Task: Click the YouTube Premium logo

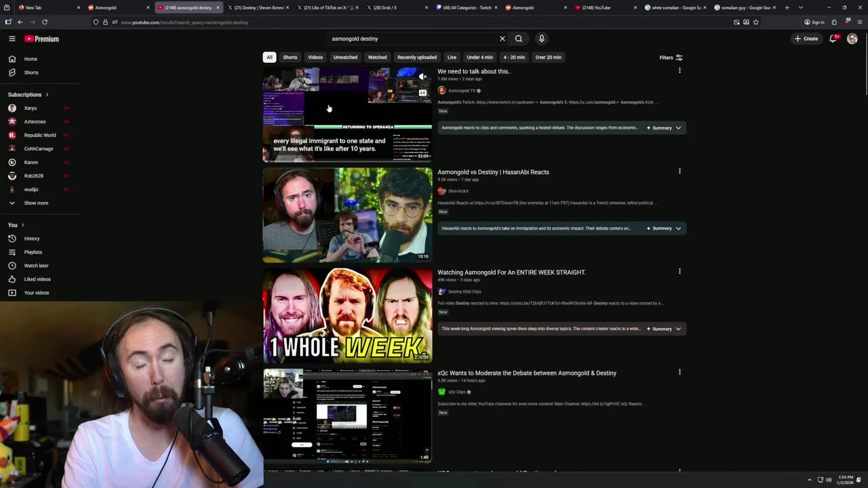Action: click(41, 39)
